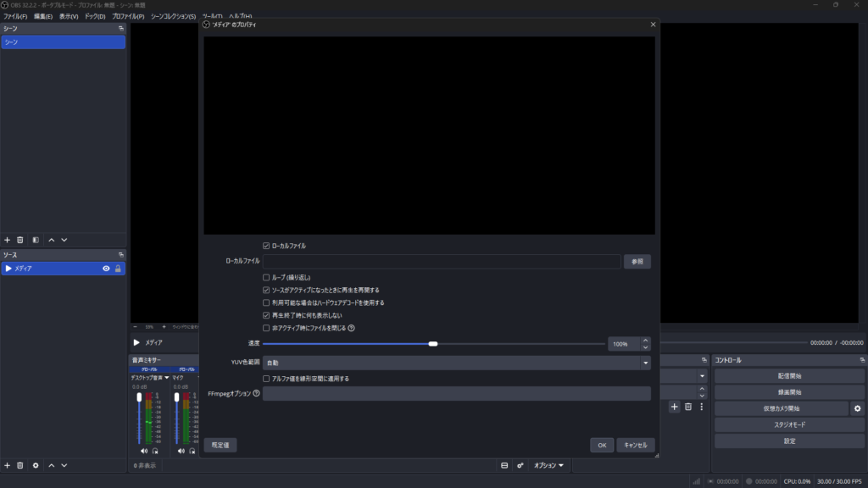The image size is (868, 488).
Task: Move the scene down in the list
Action: click(64, 240)
